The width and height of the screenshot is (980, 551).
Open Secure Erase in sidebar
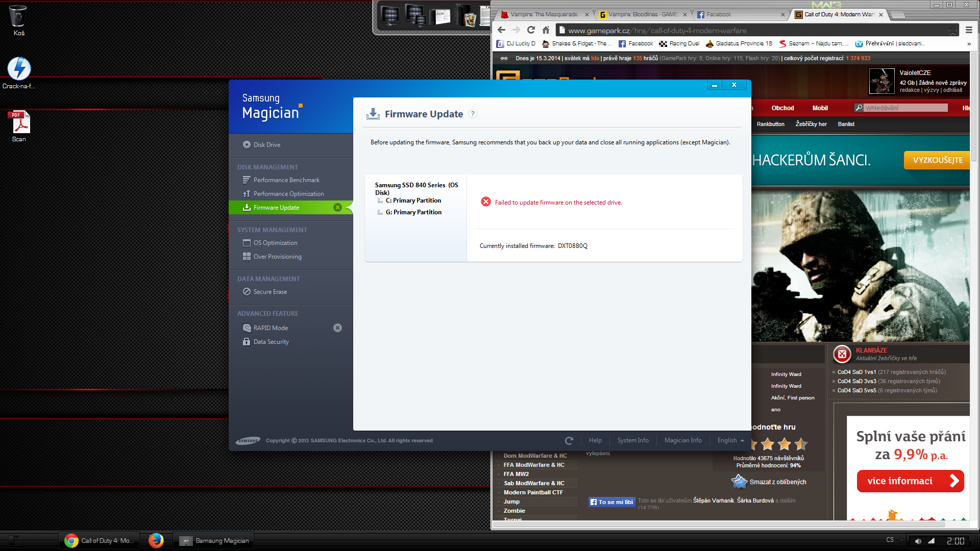click(x=270, y=292)
